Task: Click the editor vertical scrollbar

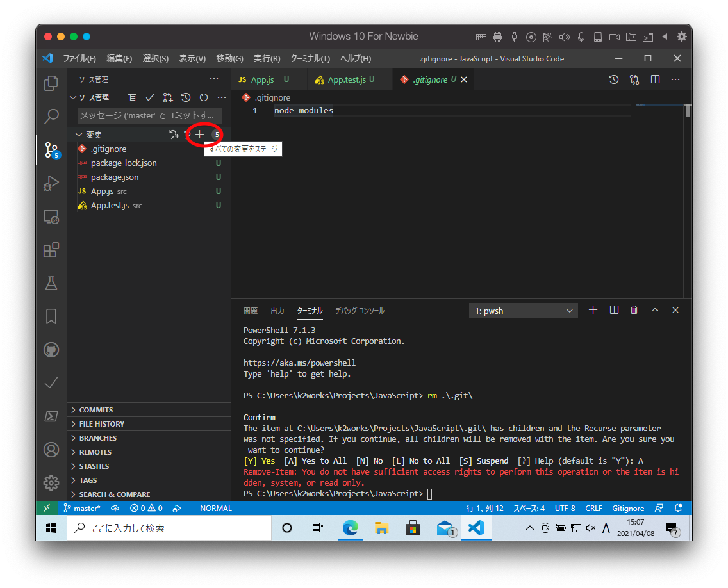Action: tap(688, 200)
